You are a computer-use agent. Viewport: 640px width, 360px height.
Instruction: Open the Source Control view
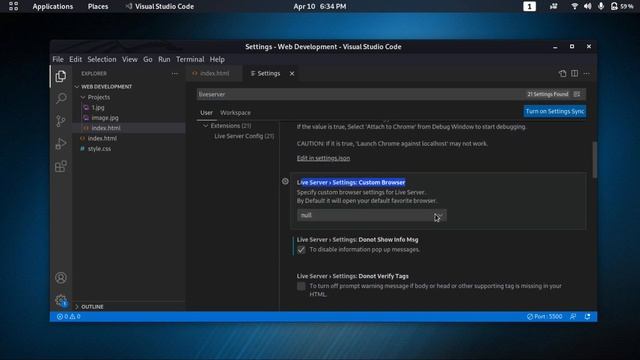(61, 121)
